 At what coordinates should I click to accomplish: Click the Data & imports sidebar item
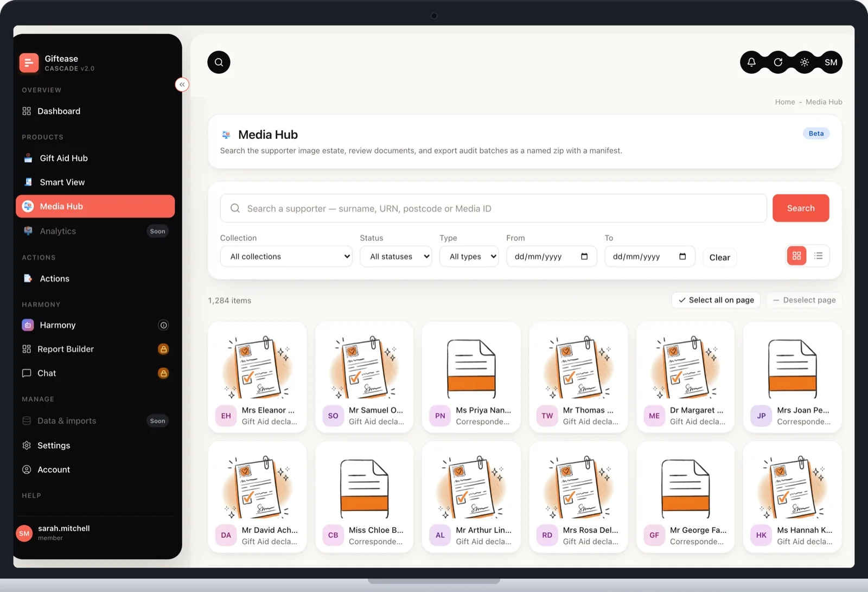click(x=95, y=421)
